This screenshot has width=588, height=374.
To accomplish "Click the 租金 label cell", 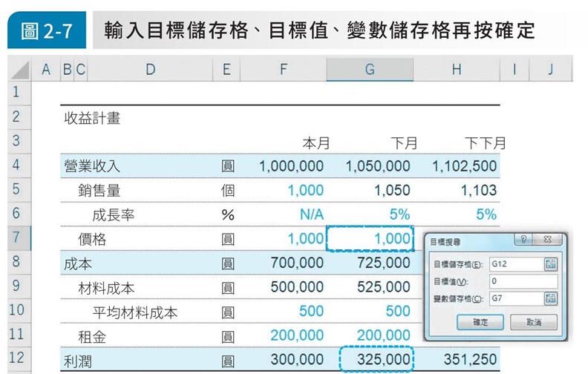I will click(x=92, y=337).
